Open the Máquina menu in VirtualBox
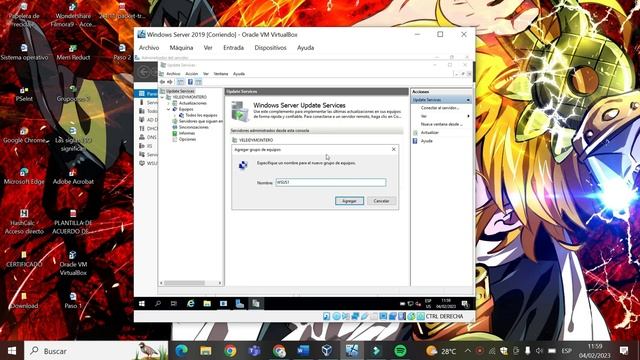 click(181, 48)
